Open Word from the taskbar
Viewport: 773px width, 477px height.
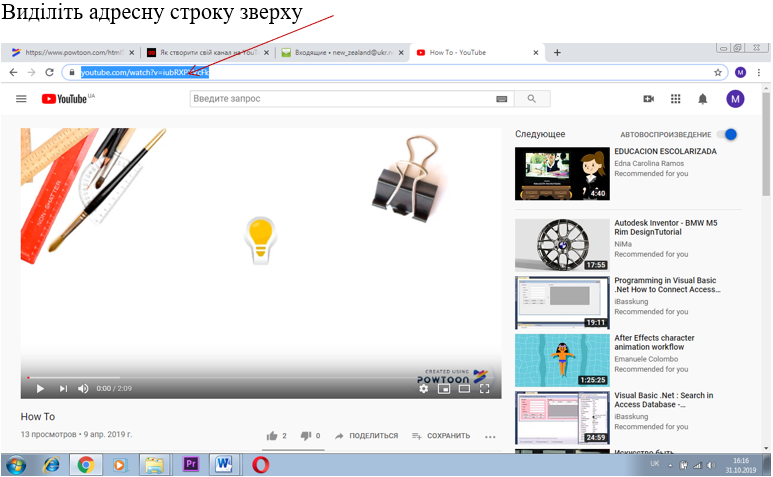pyautogui.click(x=224, y=464)
